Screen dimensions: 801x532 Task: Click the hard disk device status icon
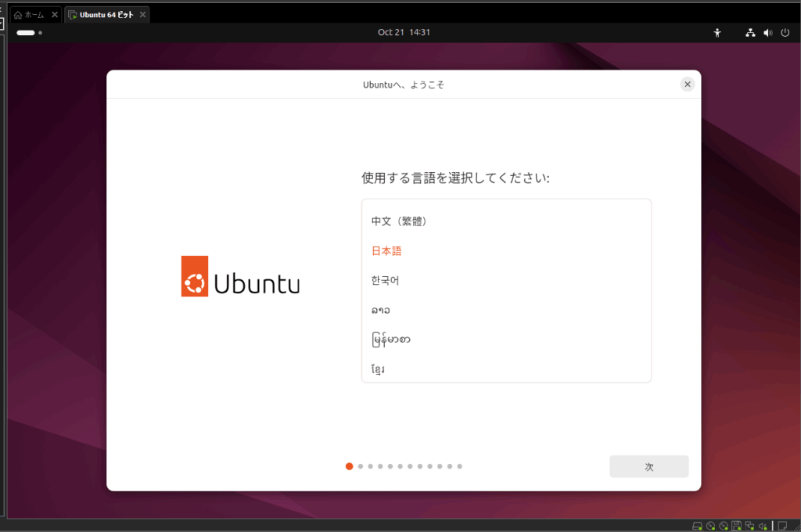pyautogui.click(x=697, y=526)
